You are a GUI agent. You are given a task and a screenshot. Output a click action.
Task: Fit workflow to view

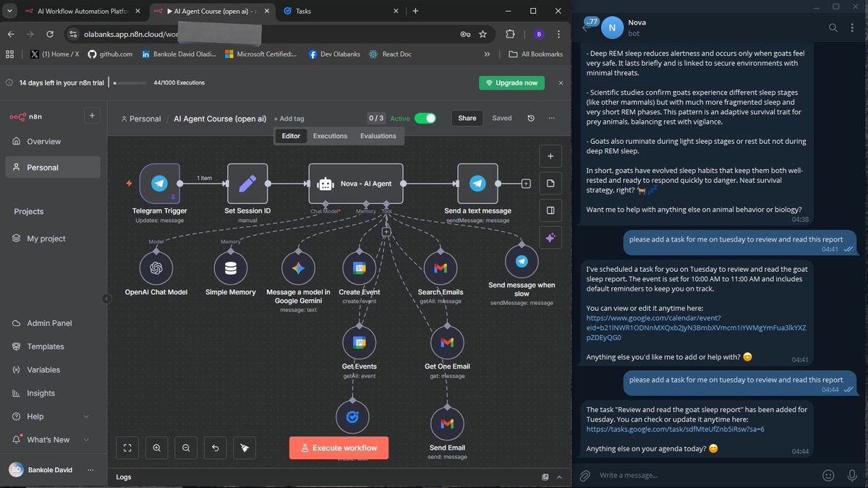coord(127,448)
